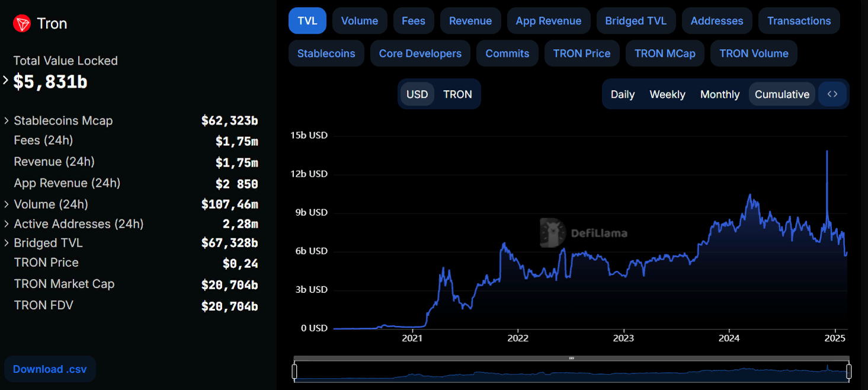Image resolution: width=868 pixels, height=390 pixels.
Task: Switch denomination to USD
Action: pyautogui.click(x=417, y=94)
